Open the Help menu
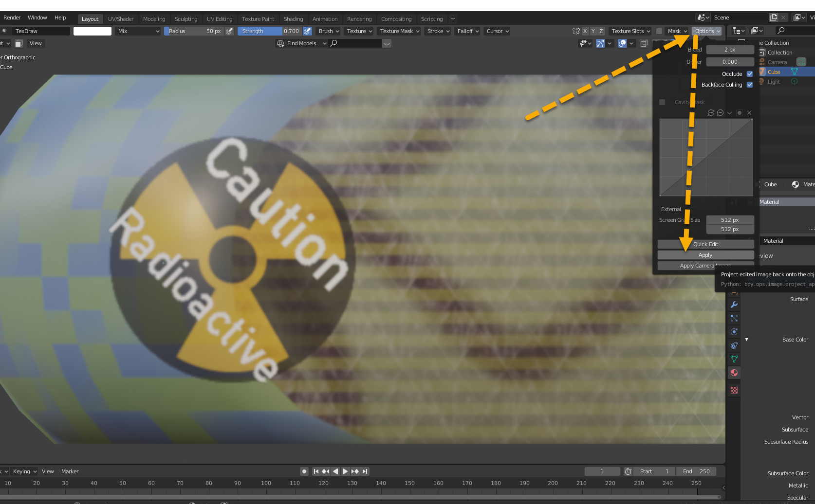This screenshot has height=504, width=815. [x=60, y=18]
